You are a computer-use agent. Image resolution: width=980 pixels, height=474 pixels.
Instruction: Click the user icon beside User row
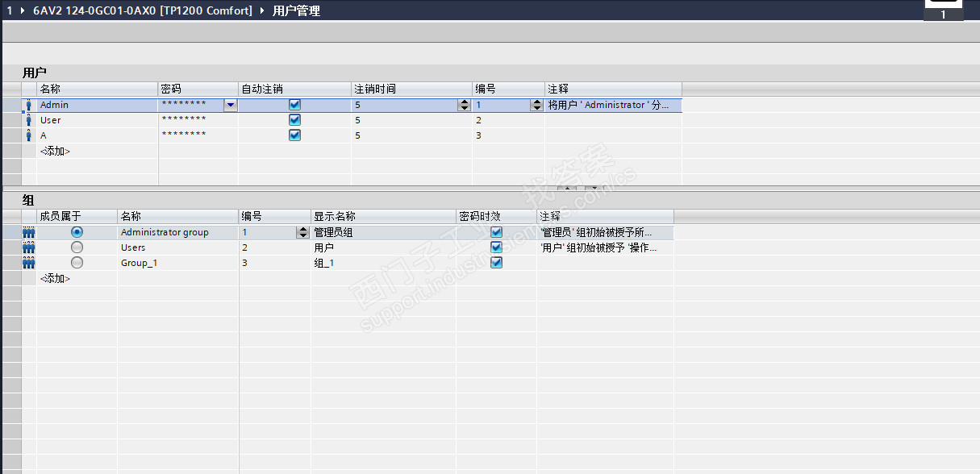click(29, 120)
